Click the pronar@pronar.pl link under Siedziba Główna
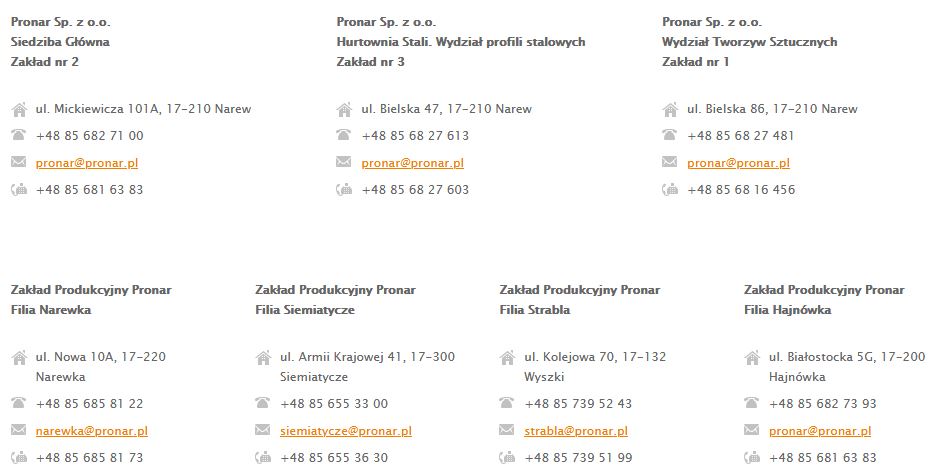This screenshot has height=470, width=936. pyautogui.click(x=87, y=163)
